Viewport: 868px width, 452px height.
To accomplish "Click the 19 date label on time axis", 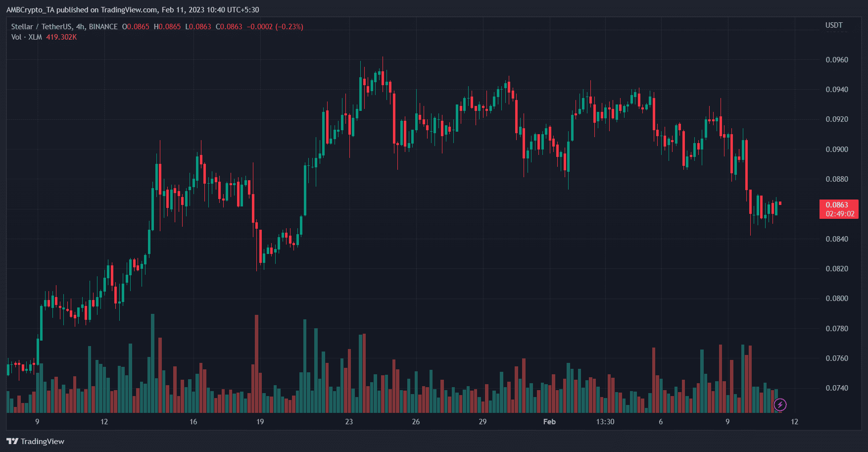I will [260, 422].
